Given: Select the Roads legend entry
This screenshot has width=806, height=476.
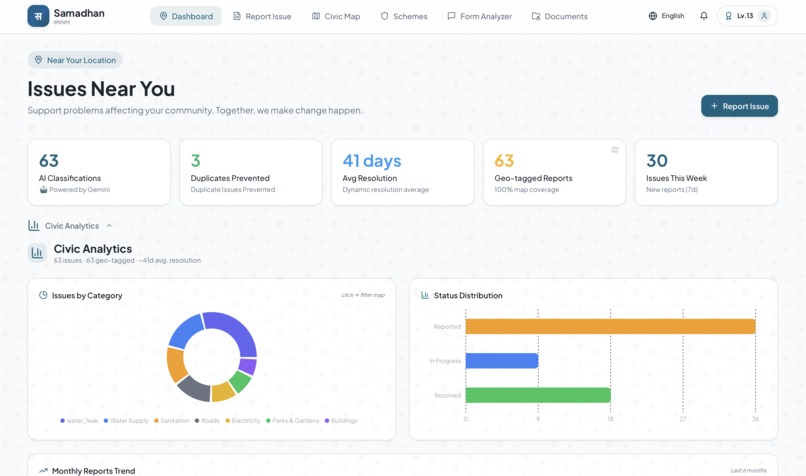Looking at the screenshot, I should [x=207, y=420].
